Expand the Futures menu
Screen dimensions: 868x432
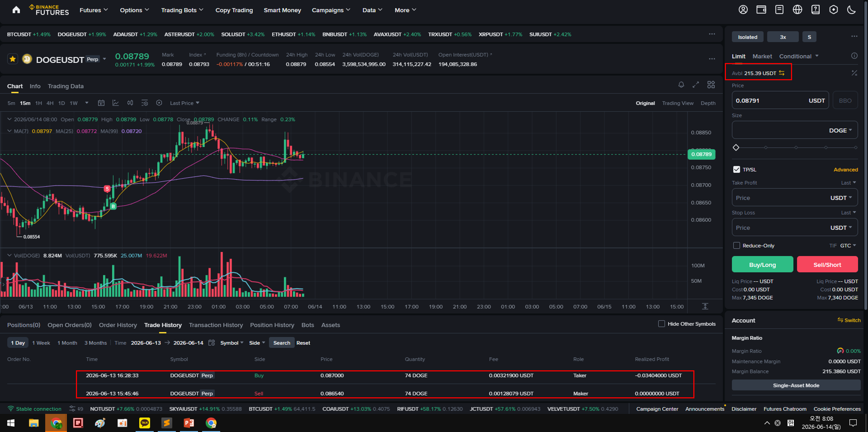93,10
